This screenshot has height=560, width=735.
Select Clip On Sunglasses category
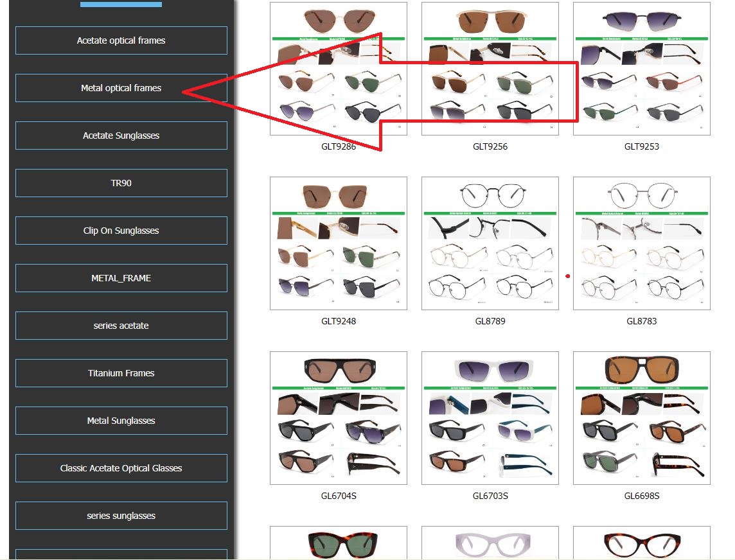[x=121, y=231]
